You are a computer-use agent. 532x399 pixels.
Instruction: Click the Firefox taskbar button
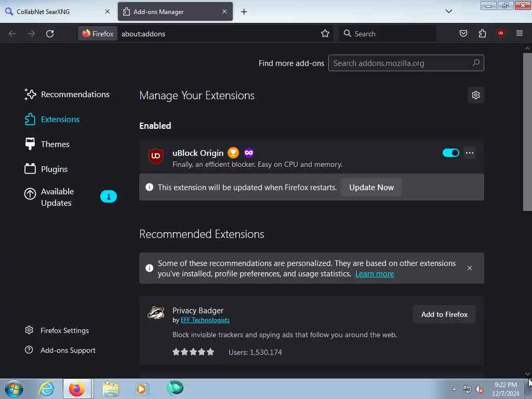(77, 389)
